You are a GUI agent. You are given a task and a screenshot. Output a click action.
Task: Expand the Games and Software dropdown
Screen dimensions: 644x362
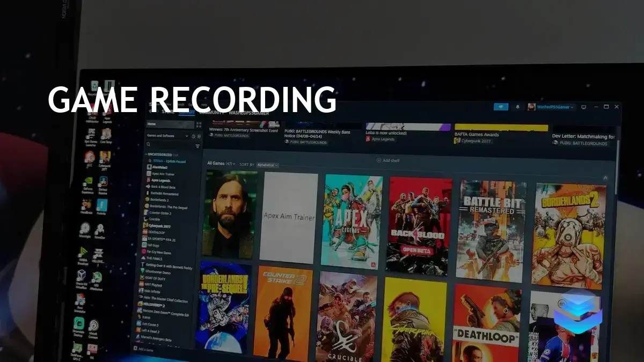tap(168, 136)
